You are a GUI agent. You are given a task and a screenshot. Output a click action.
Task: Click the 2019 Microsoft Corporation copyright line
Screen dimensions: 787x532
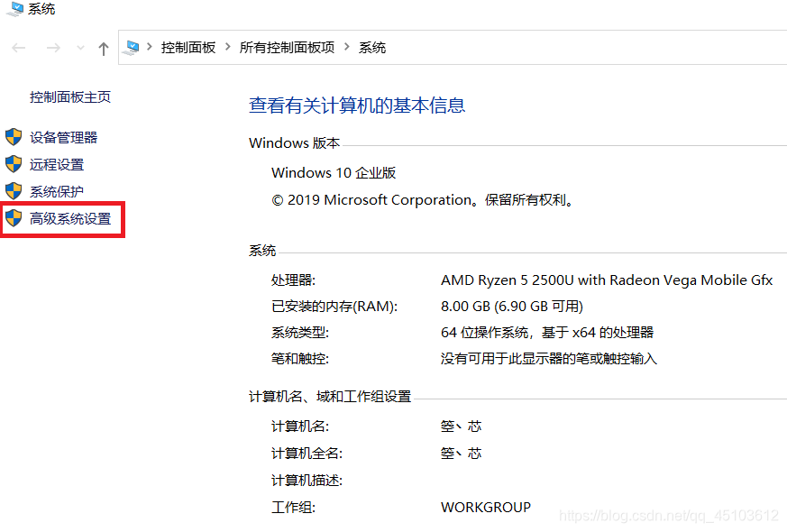[423, 200]
